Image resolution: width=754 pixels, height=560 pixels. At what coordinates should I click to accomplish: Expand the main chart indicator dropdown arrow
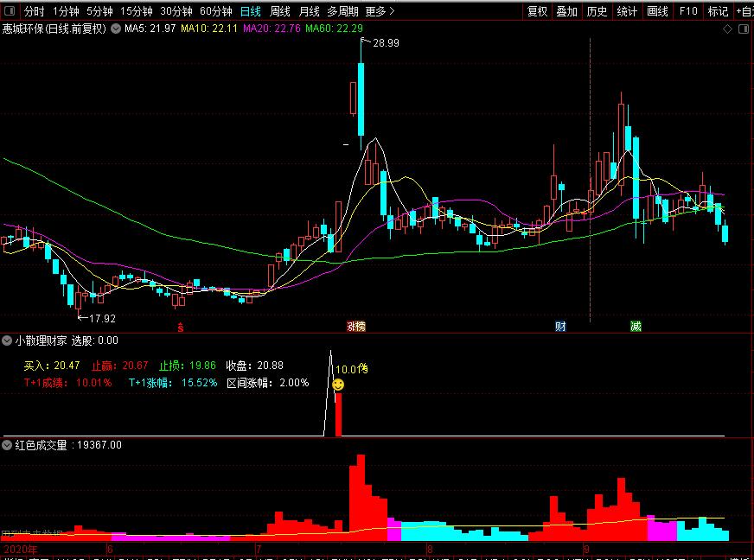click(x=116, y=29)
